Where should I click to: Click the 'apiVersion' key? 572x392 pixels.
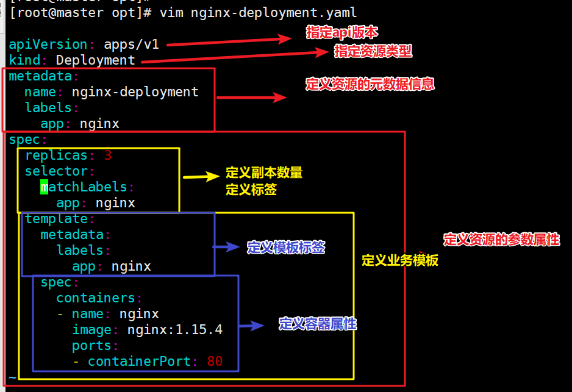(48, 45)
